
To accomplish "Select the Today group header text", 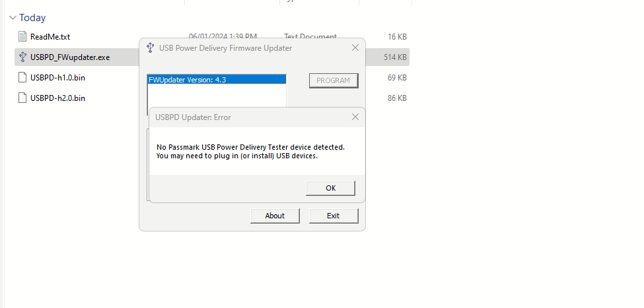I will tap(32, 18).
